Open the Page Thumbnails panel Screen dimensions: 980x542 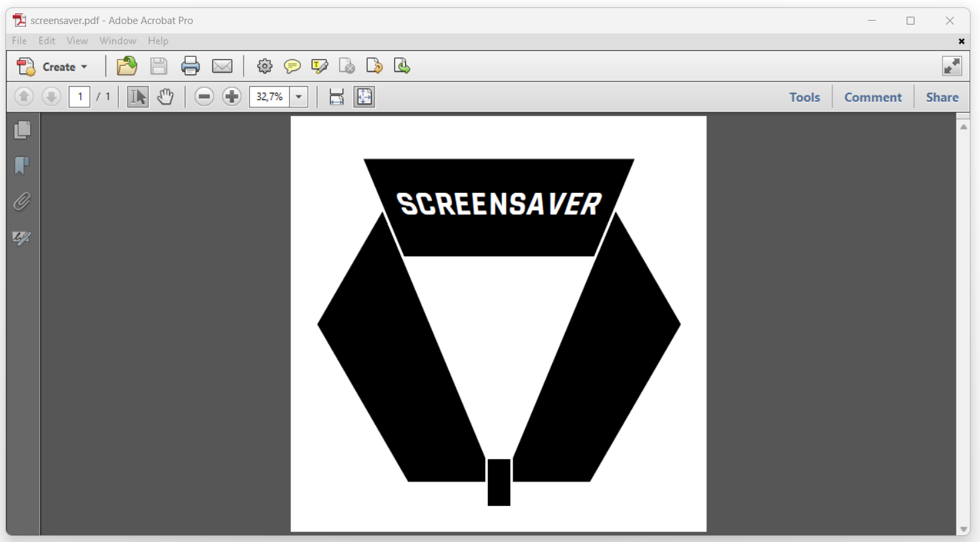pyautogui.click(x=22, y=130)
